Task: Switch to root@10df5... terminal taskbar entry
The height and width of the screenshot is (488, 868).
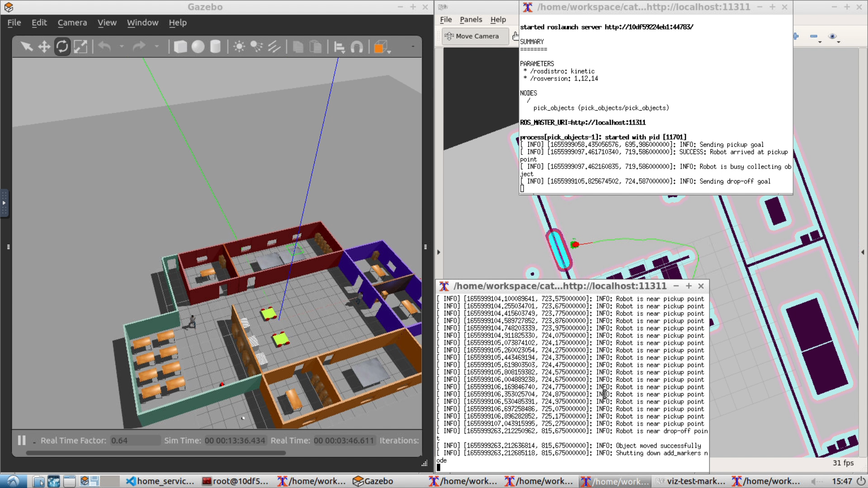Action: point(235,481)
